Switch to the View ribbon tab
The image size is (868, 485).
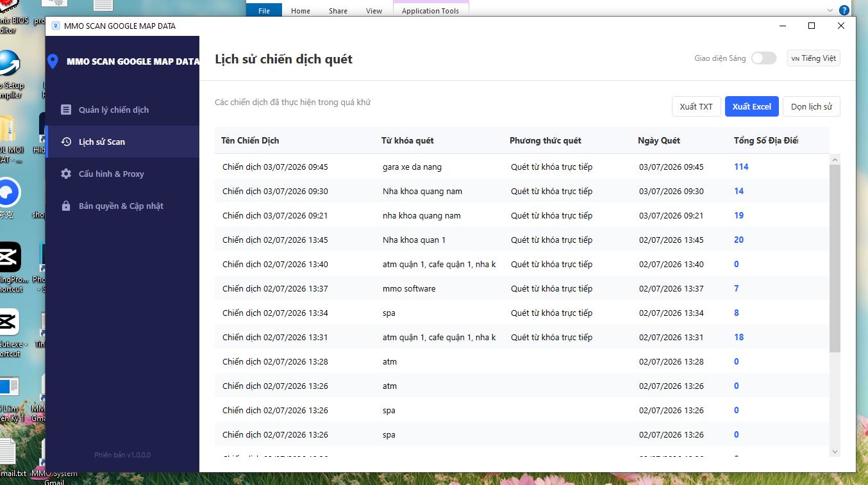tap(374, 11)
